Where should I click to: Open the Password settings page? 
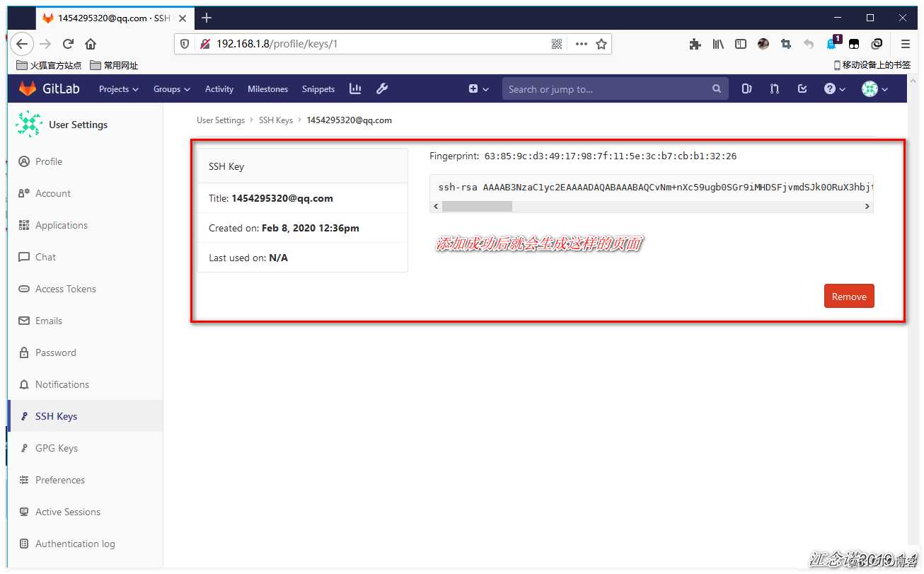point(56,352)
